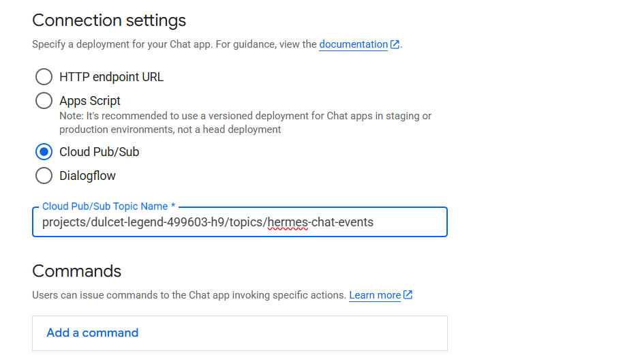This screenshot has width=640, height=364.
Task: Click the 'Cloud Pub/Sub Topic Name *' field label
Action: [109, 207]
